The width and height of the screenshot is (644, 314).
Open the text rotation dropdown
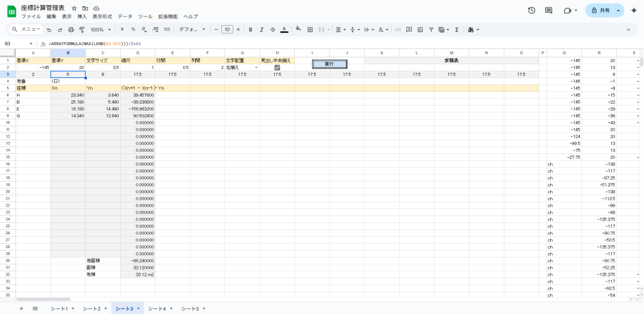[x=384, y=30]
